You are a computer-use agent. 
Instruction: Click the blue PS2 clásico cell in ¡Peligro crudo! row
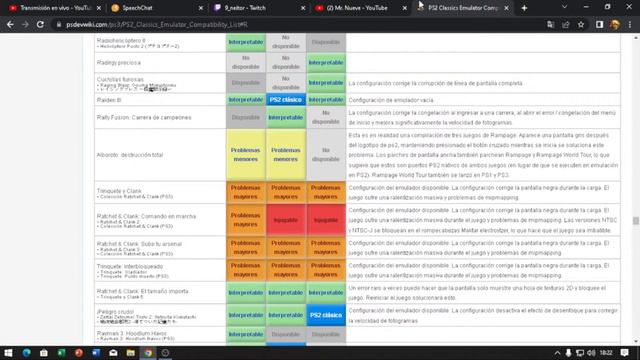pos(326,315)
